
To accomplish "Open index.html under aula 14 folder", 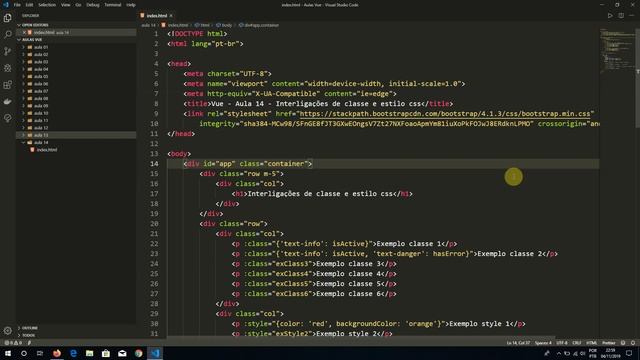I will click(x=47, y=150).
